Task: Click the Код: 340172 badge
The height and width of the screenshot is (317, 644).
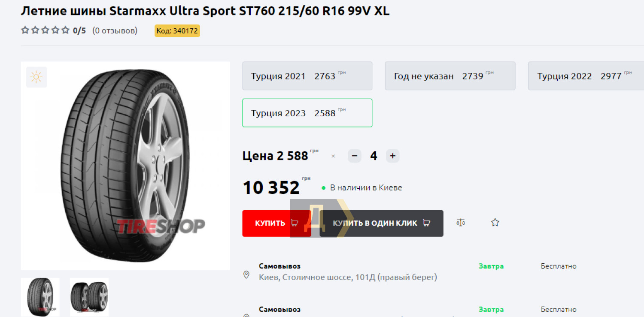Action: [x=177, y=31]
